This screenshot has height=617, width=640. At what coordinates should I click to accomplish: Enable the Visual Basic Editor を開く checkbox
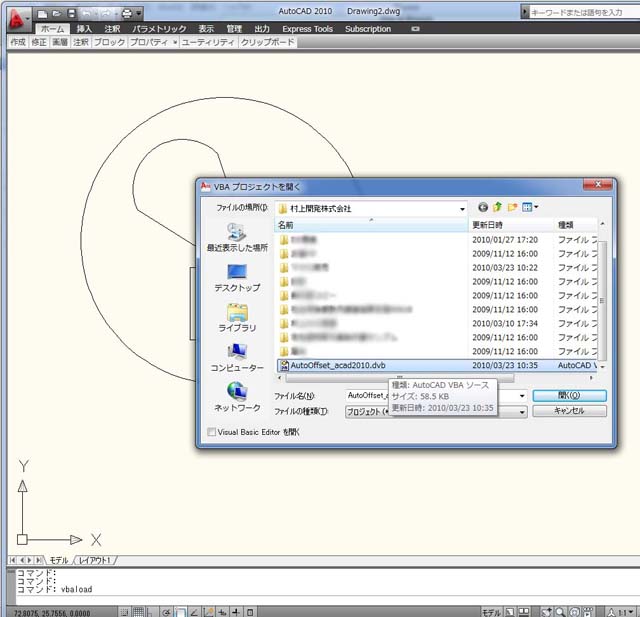click(211, 432)
